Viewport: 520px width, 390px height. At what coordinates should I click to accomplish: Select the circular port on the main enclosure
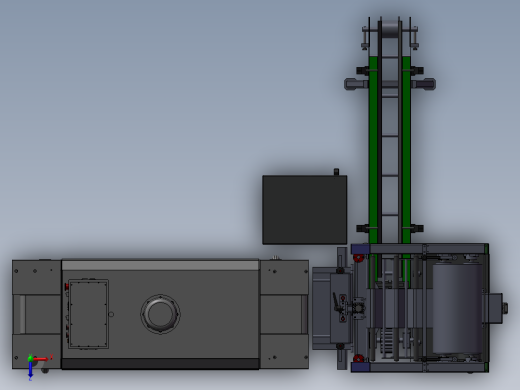[x=160, y=314]
